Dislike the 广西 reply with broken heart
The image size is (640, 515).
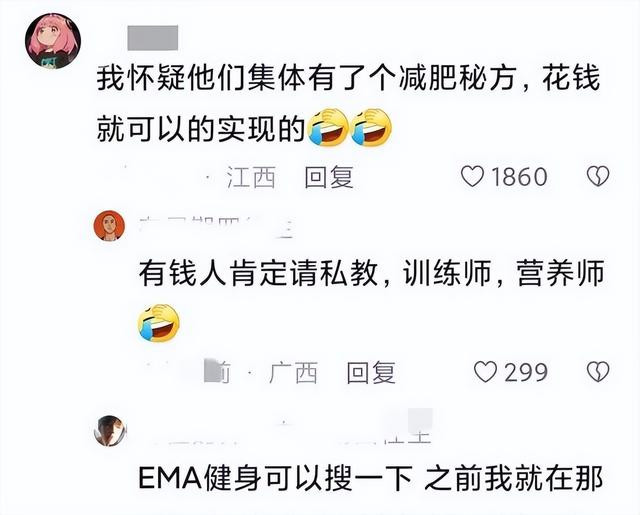598,371
